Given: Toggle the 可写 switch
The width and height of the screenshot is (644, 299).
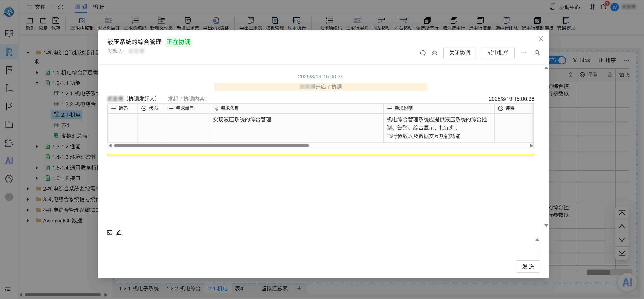Looking at the screenshot, I should [558, 60].
